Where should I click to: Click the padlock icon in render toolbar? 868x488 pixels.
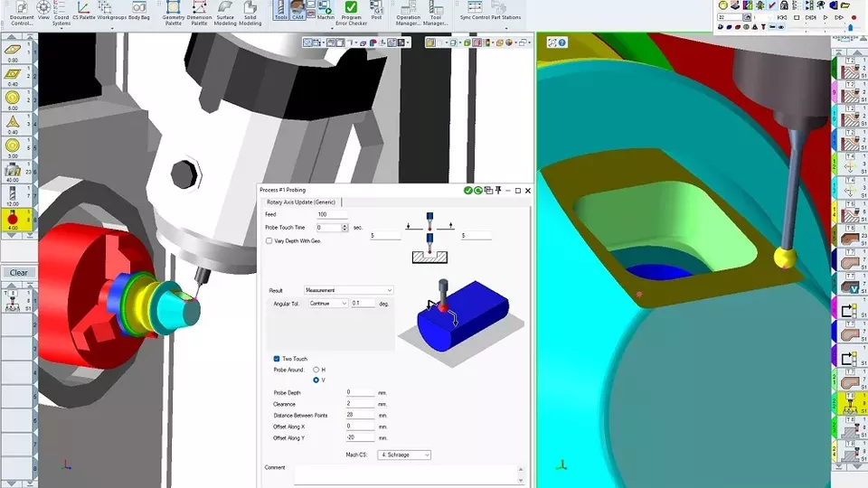785,5
